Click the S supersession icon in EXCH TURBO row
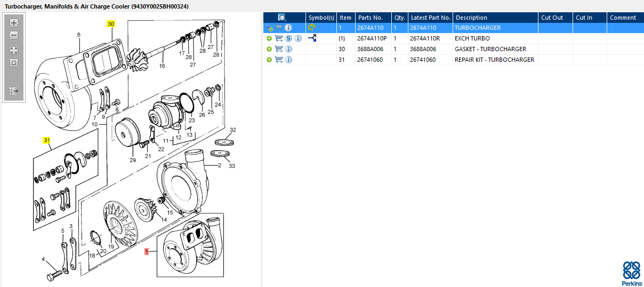This screenshot has height=287, width=644. click(x=288, y=38)
